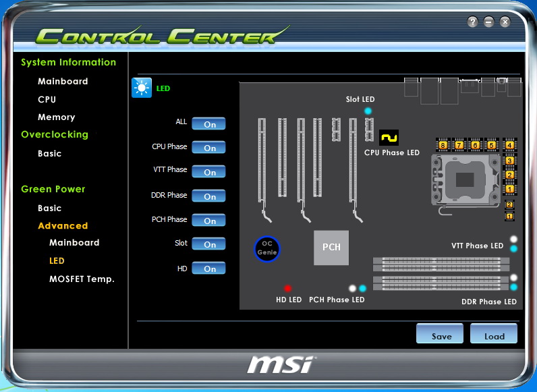
Task: Click the Save button
Action: (441, 335)
